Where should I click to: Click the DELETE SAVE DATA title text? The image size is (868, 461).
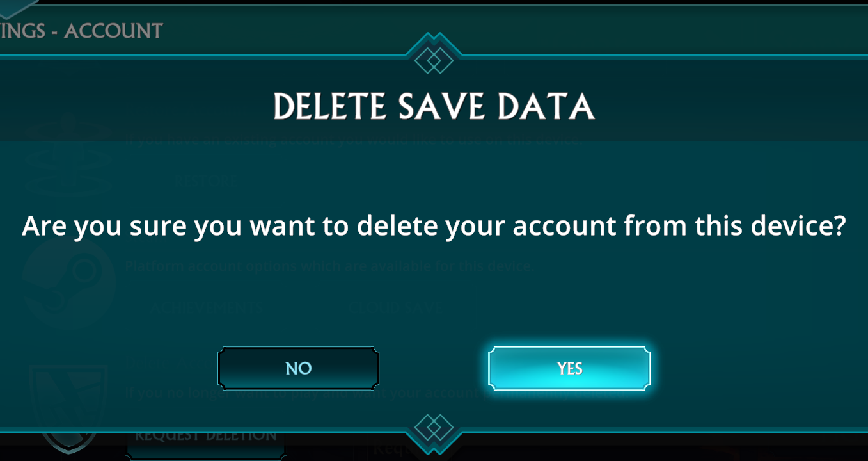(x=434, y=107)
